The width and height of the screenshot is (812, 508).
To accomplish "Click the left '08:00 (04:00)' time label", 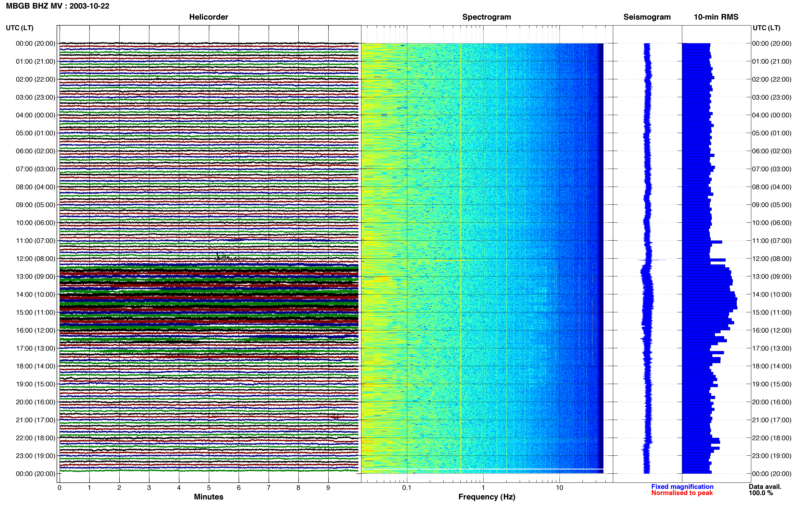I will [36, 187].
